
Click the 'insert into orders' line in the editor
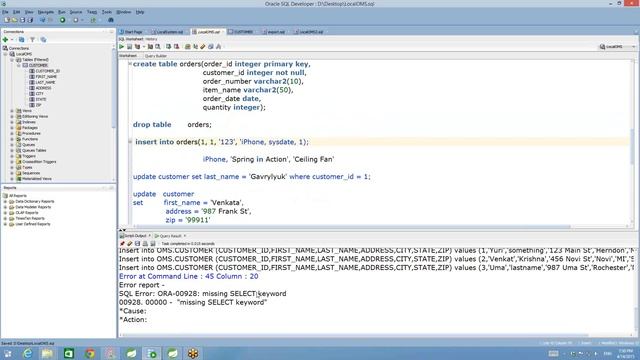pyautogui.click(x=222, y=142)
